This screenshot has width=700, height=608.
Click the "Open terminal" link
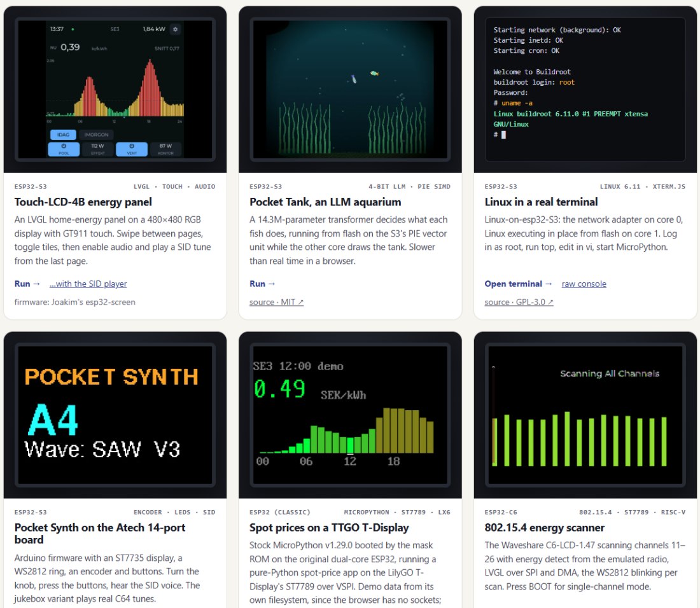(x=518, y=284)
